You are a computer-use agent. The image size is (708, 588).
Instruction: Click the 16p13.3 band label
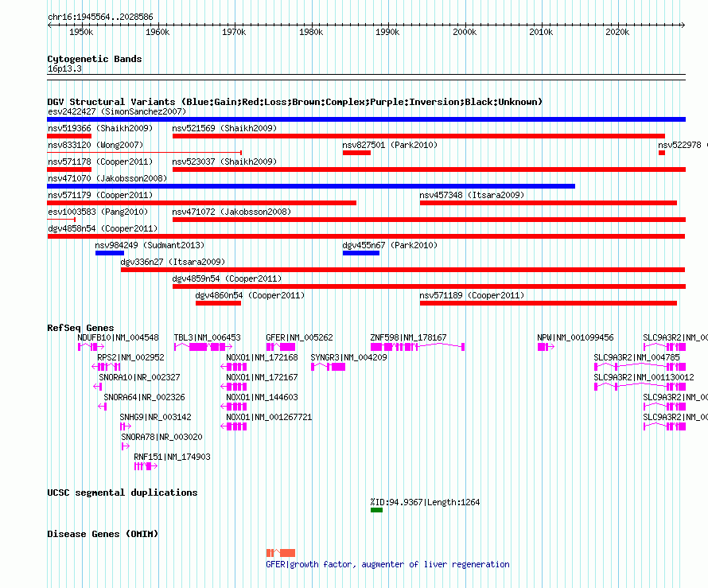pyautogui.click(x=64, y=68)
